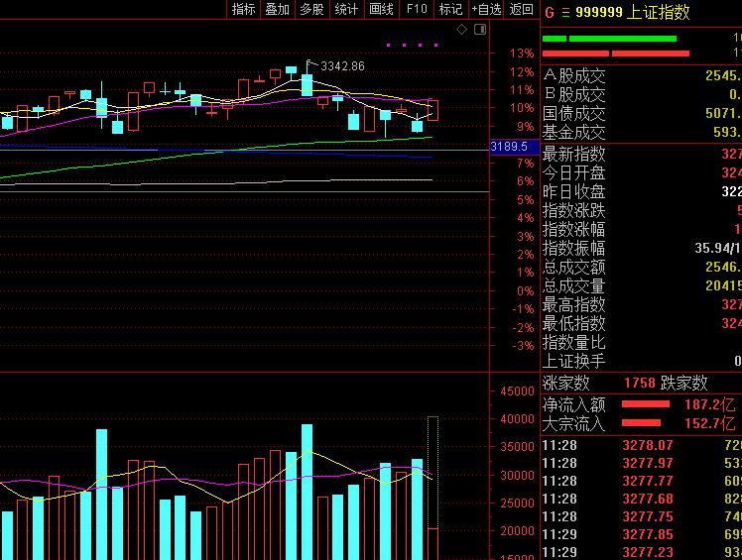Click the 返回 back button

[x=521, y=9]
